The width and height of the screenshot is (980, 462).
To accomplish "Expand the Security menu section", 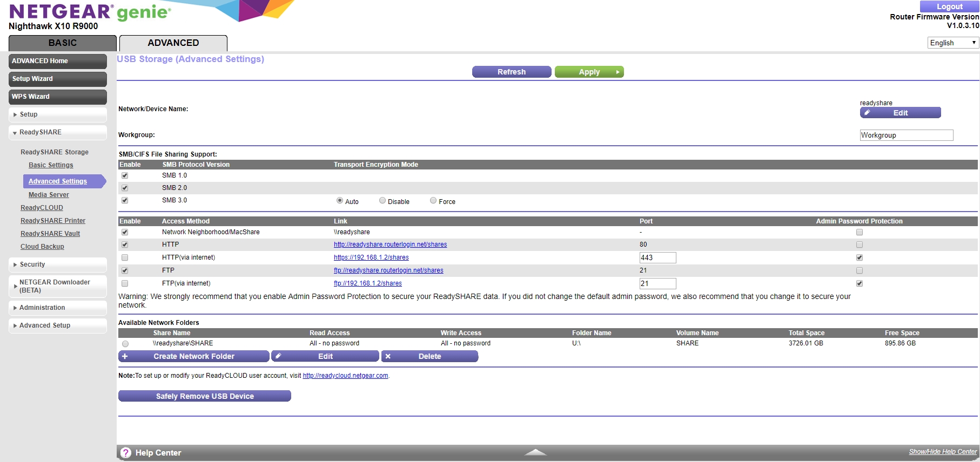I will [57, 264].
